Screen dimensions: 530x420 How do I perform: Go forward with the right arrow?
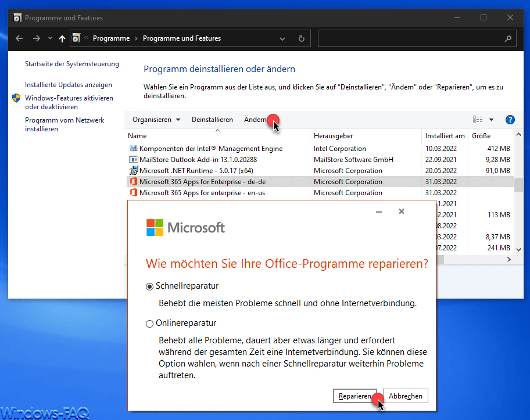36,38
